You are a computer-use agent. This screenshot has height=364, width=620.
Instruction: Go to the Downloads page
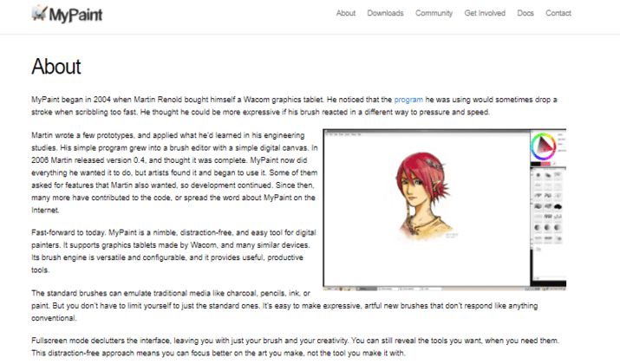pyautogui.click(x=385, y=13)
